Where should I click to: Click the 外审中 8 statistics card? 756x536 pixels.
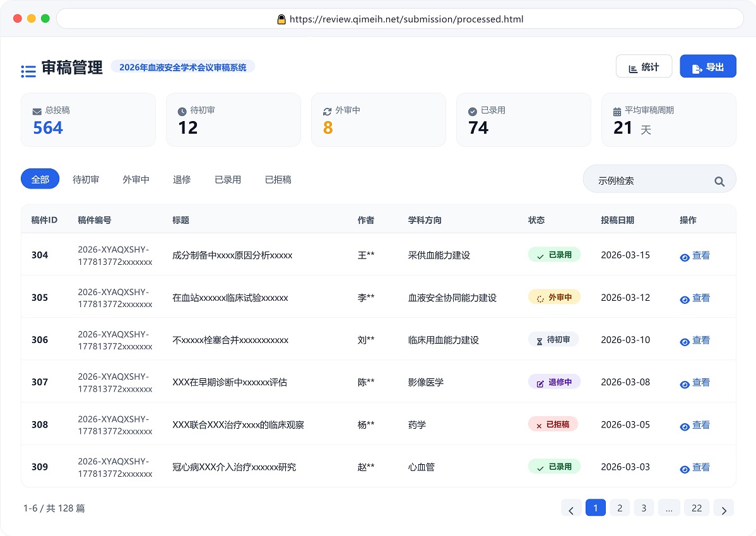click(x=379, y=120)
